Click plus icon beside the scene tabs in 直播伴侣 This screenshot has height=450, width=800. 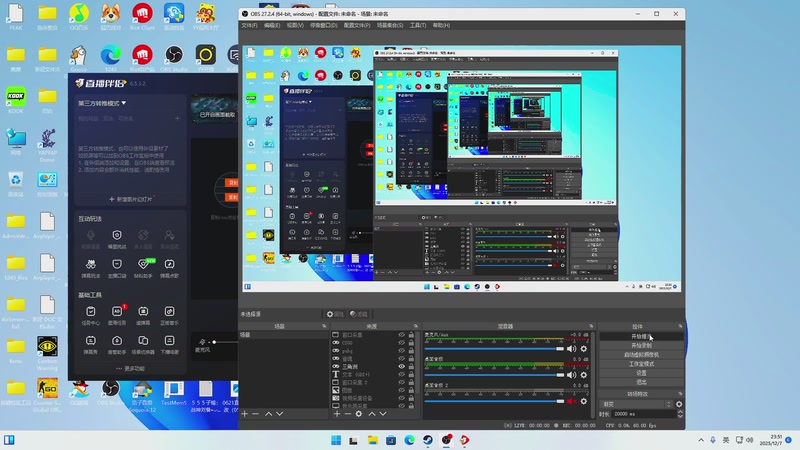[x=177, y=118]
